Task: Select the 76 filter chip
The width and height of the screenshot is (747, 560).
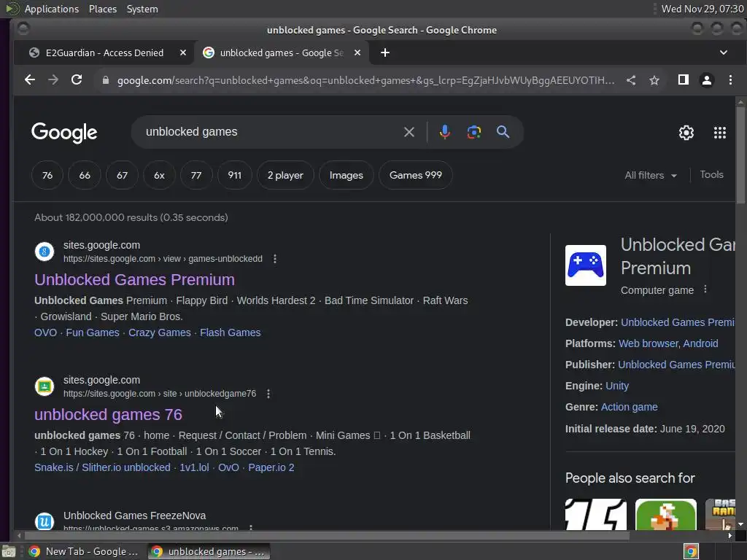Action: [x=47, y=175]
